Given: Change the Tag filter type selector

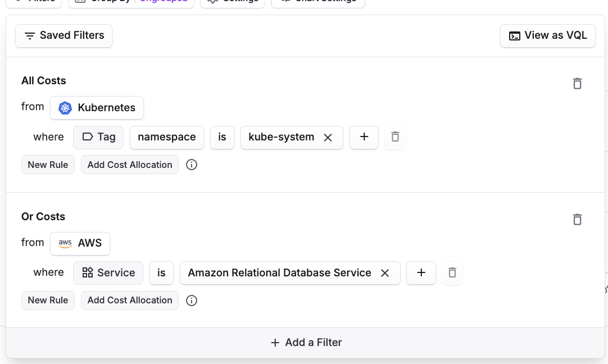Looking at the screenshot, I should click(x=98, y=137).
